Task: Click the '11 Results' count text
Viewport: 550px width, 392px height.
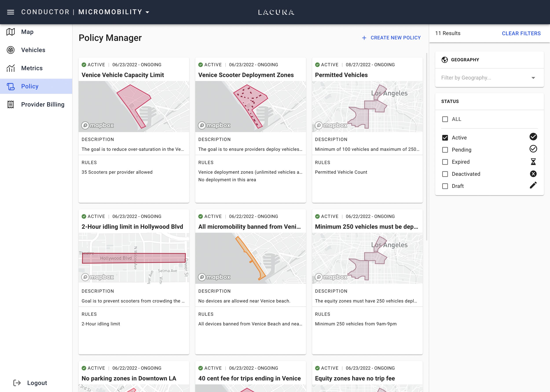Action: [447, 33]
